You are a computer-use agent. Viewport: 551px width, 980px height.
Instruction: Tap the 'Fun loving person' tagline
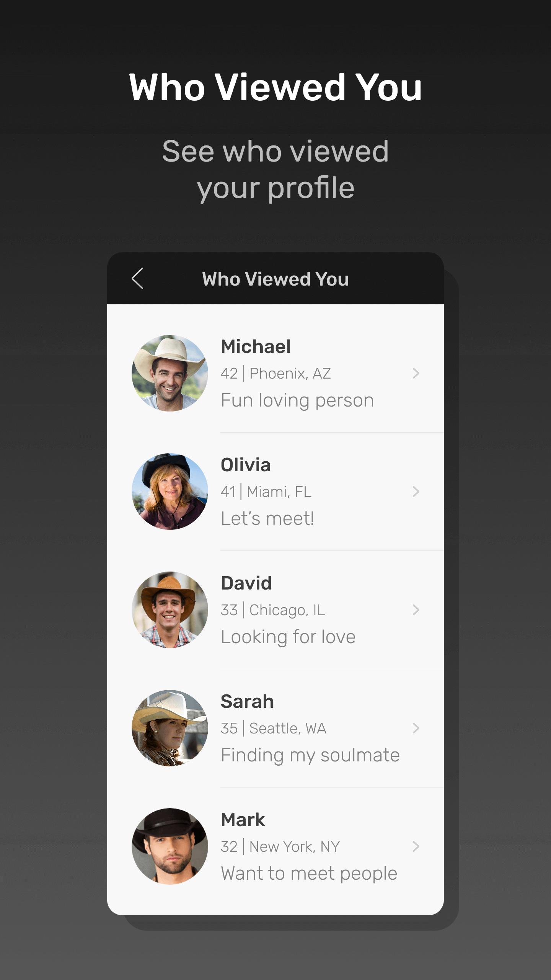297,401
